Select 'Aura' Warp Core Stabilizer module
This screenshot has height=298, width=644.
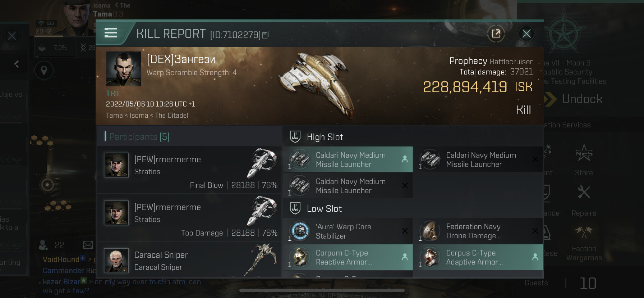pos(348,231)
